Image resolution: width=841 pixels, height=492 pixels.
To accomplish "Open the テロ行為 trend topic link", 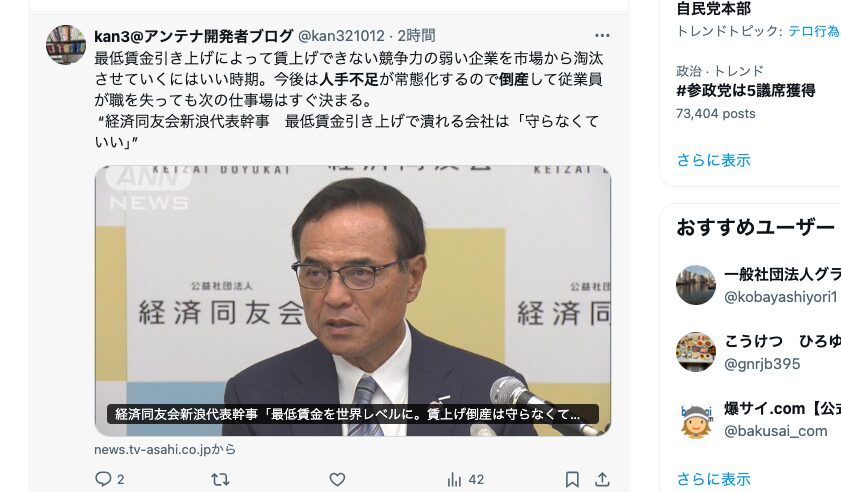I will (814, 31).
